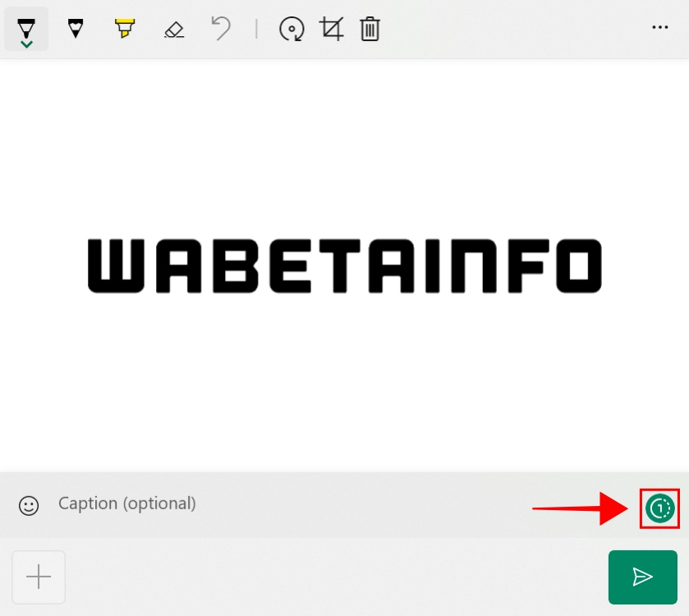This screenshot has height=616, width=689.
Task: Click the WABETAINFO image preview
Action: (345, 266)
